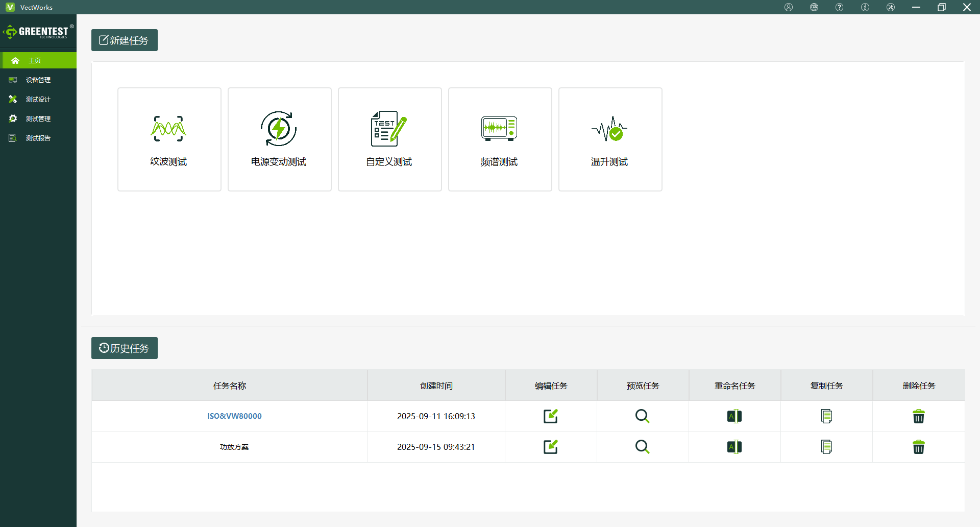The width and height of the screenshot is (980, 527).
Task: Open the spectrum test (频谱测试) card
Action: 500,139
